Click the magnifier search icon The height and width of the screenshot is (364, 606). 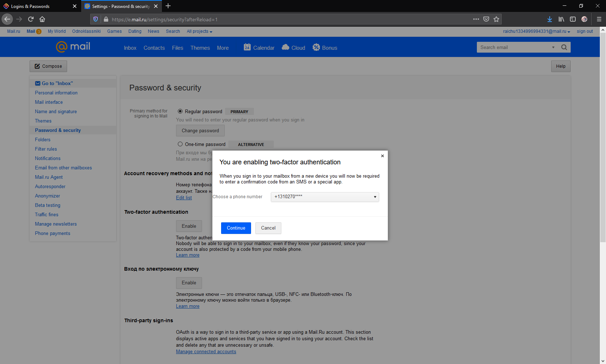click(564, 47)
